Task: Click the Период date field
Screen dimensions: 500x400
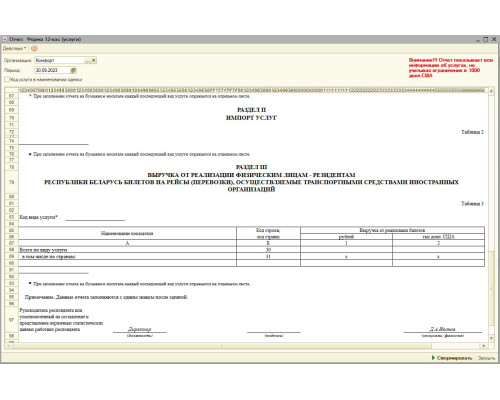Action: [x=53, y=70]
